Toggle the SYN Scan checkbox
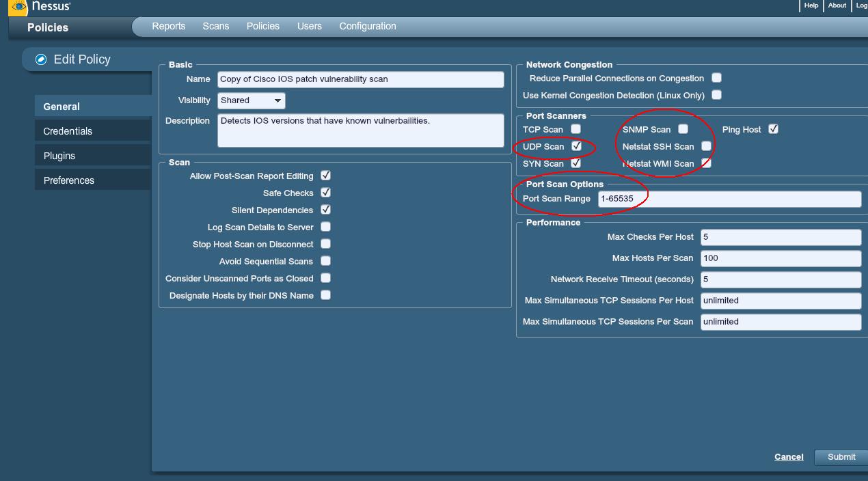This screenshot has height=481, width=868. tap(576, 163)
